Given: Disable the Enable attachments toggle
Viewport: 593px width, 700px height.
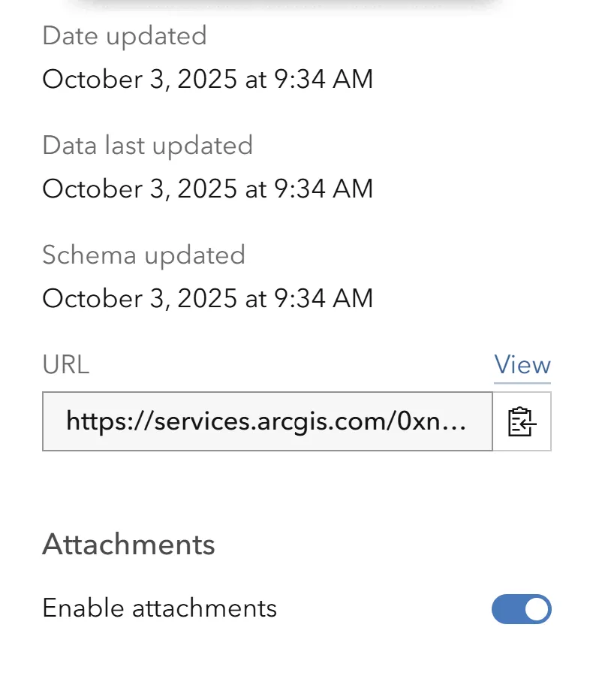Looking at the screenshot, I should [x=522, y=609].
